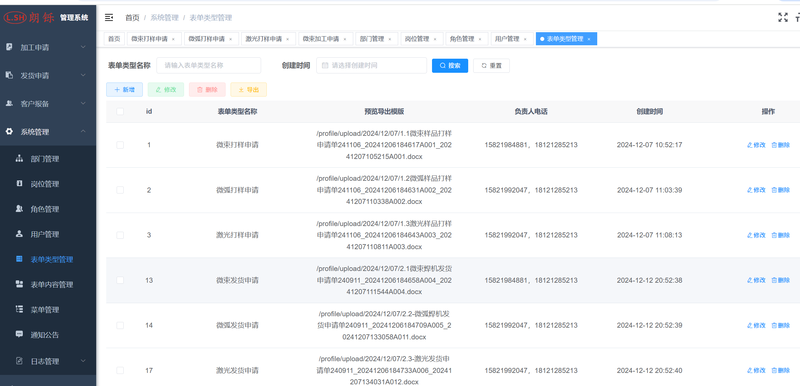800x386 pixels.
Task: Click the 重置 button
Action: point(491,65)
